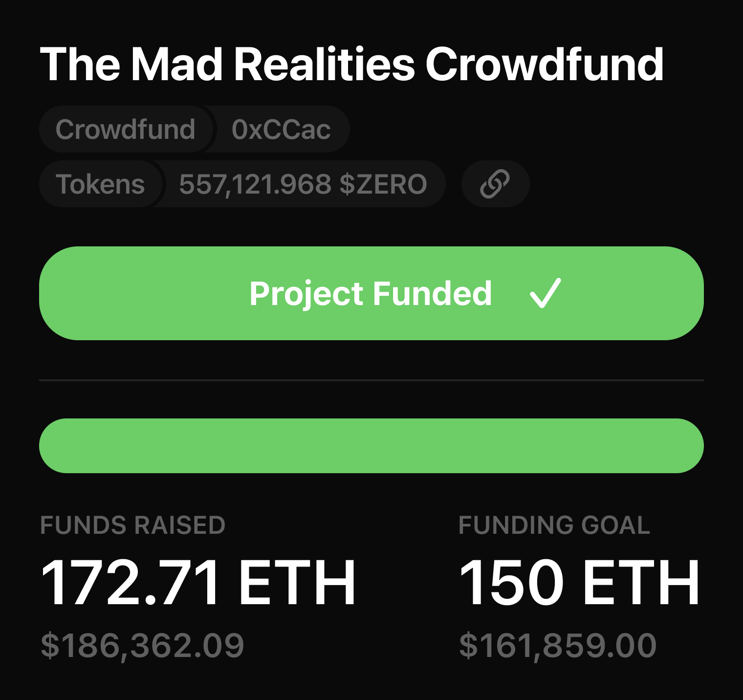Click the $161,859.00 goal value
Image resolution: width=743 pixels, height=700 pixels.
pyautogui.click(x=558, y=645)
